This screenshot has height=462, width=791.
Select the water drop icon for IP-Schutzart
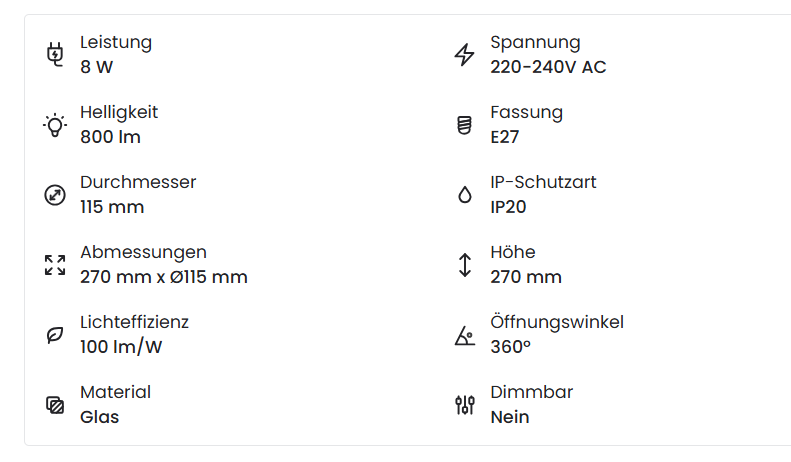[x=465, y=195]
